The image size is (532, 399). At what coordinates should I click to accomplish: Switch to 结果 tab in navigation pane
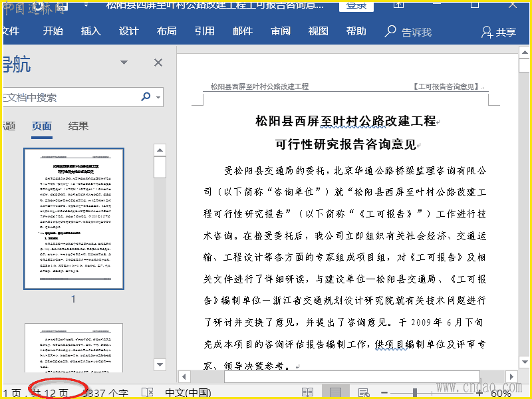pos(78,126)
